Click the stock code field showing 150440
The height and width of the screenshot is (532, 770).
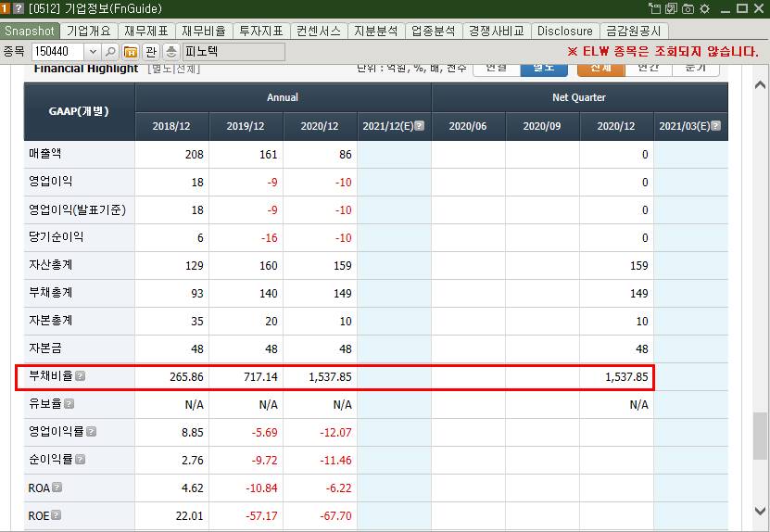point(58,52)
